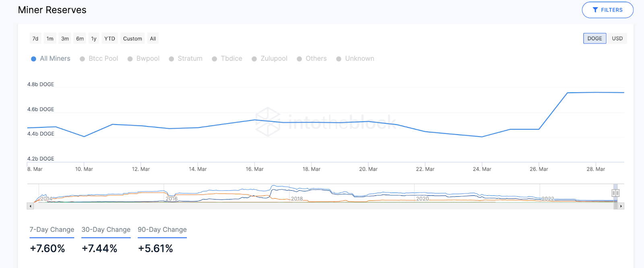Open the 30-Day Change tab

tap(106, 230)
